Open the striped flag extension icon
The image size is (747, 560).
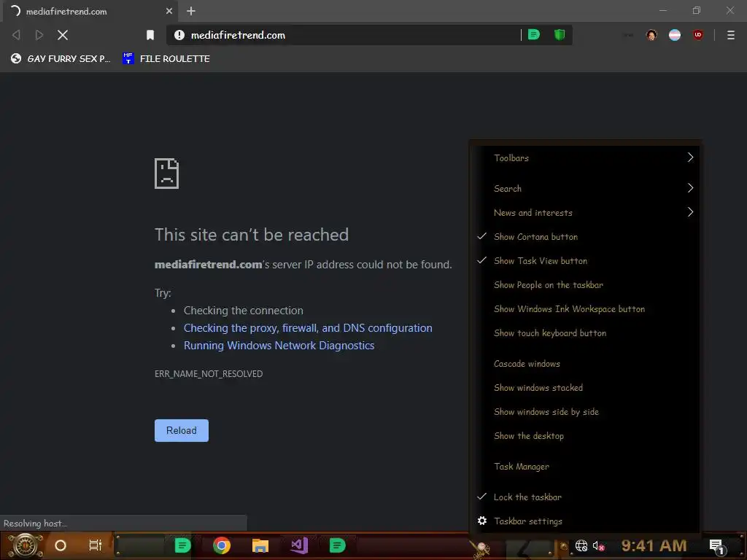[675, 35]
